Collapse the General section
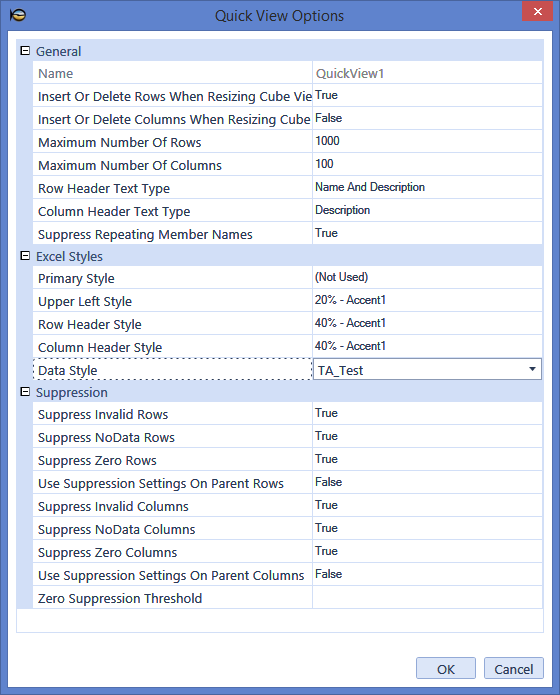 [x=25, y=51]
